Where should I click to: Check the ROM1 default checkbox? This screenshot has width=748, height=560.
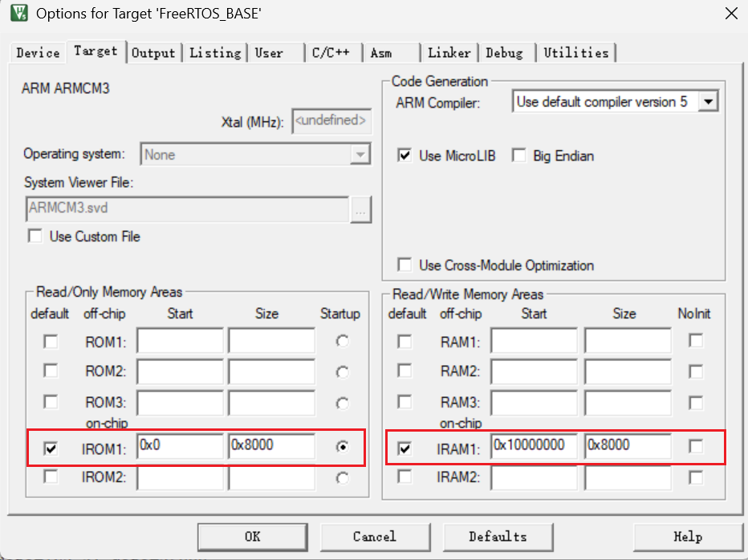[51, 342]
